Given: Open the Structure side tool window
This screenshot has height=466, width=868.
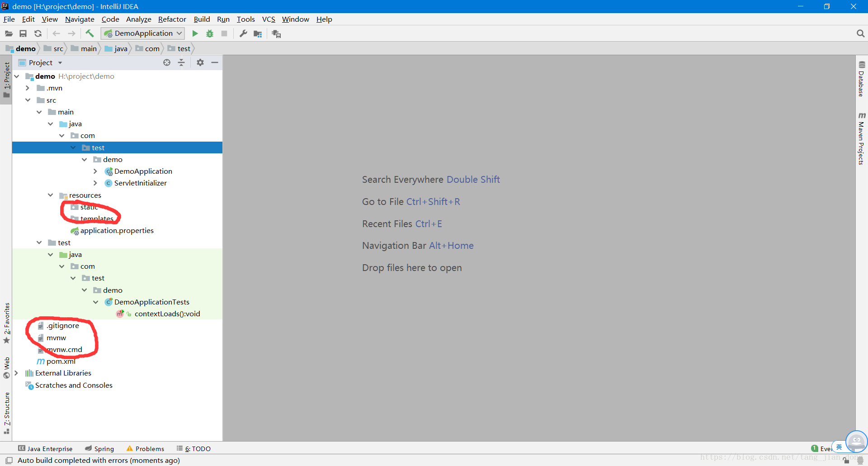Looking at the screenshot, I should point(7,413).
